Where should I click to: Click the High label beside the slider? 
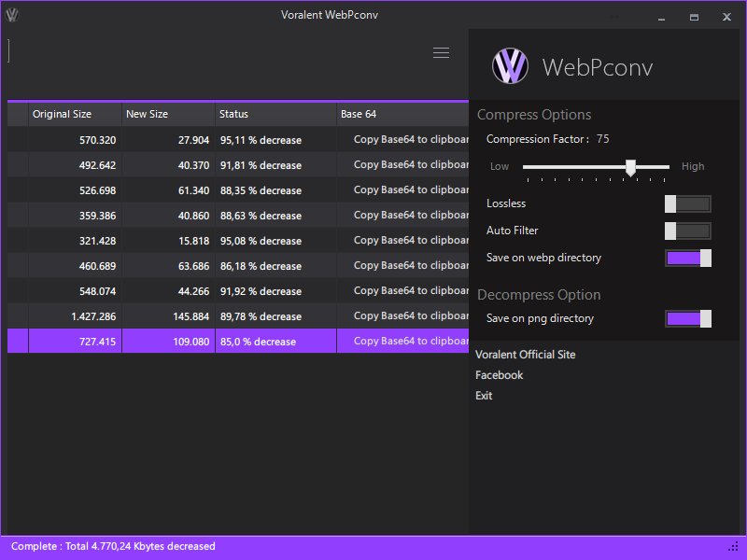693,166
